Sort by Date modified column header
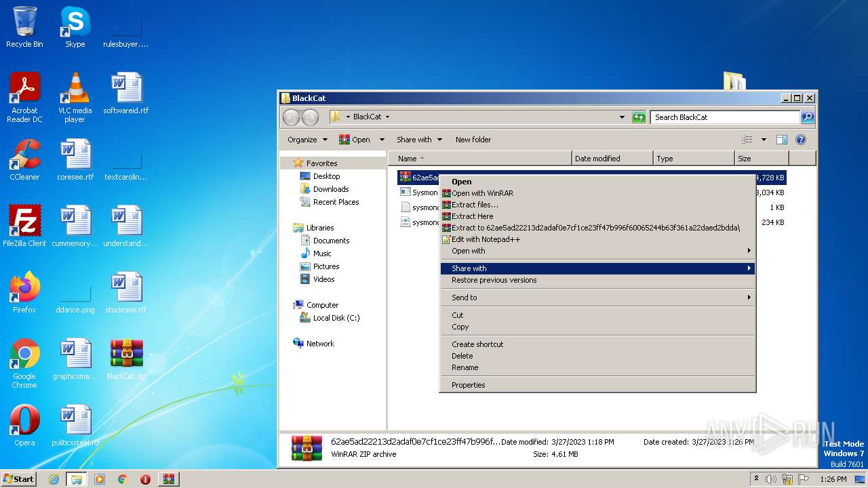The image size is (868, 488). tap(613, 159)
